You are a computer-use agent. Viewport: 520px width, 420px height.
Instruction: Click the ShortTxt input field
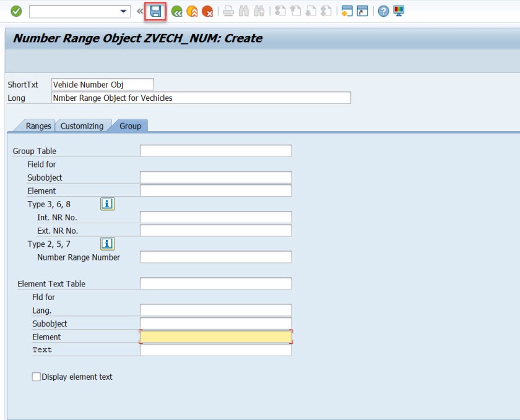tap(103, 85)
